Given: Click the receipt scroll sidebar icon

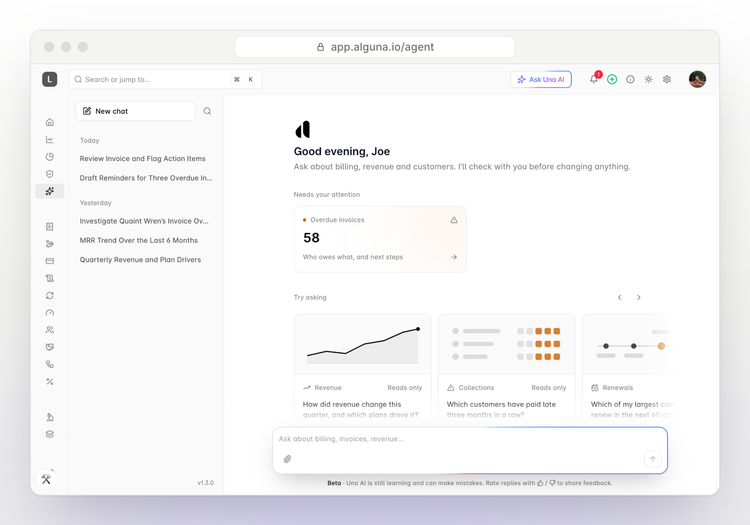Looking at the screenshot, I should tap(50, 278).
